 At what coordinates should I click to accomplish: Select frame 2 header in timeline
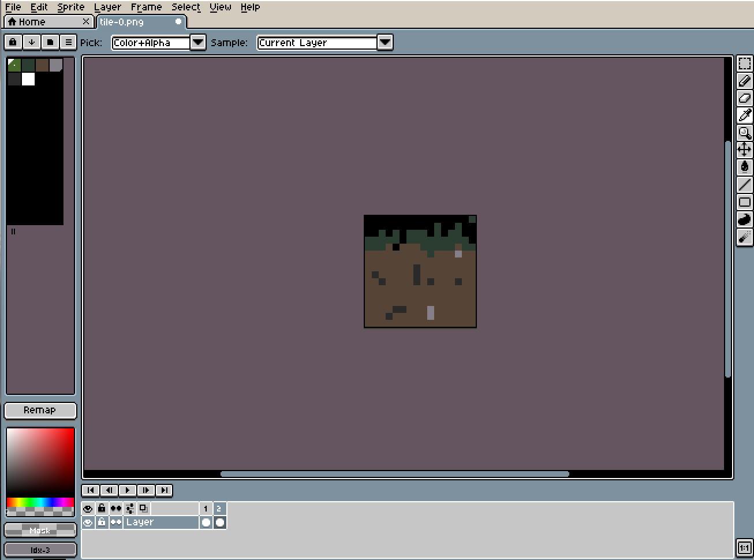[x=219, y=509]
